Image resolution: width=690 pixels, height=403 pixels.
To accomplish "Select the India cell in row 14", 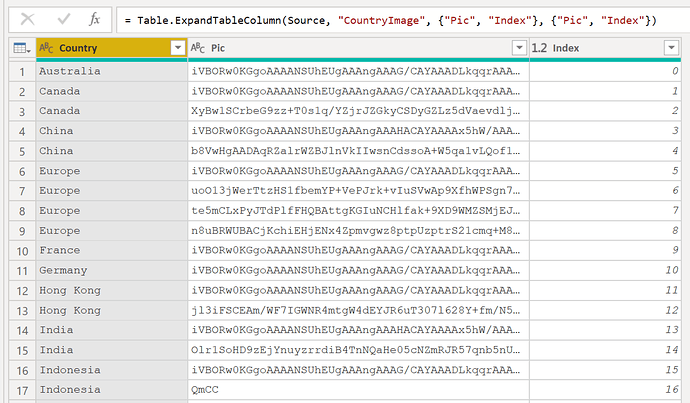I will pos(112,330).
